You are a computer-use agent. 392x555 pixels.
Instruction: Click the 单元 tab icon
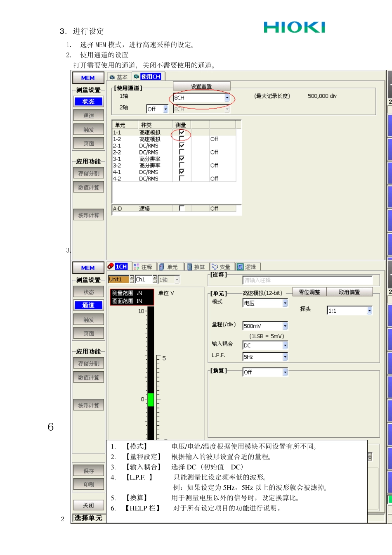[162, 267]
